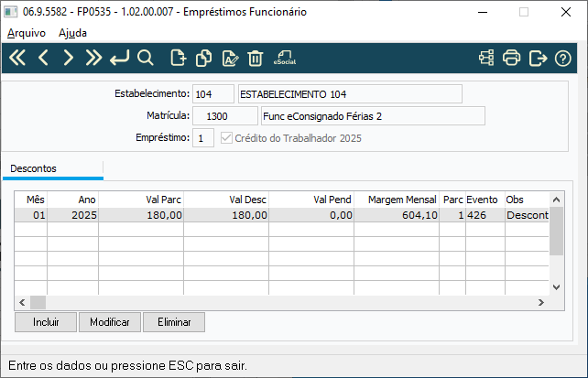This screenshot has height=378, width=588.
Task: Select the Evento cell 426
Action: pyautogui.click(x=485, y=215)
